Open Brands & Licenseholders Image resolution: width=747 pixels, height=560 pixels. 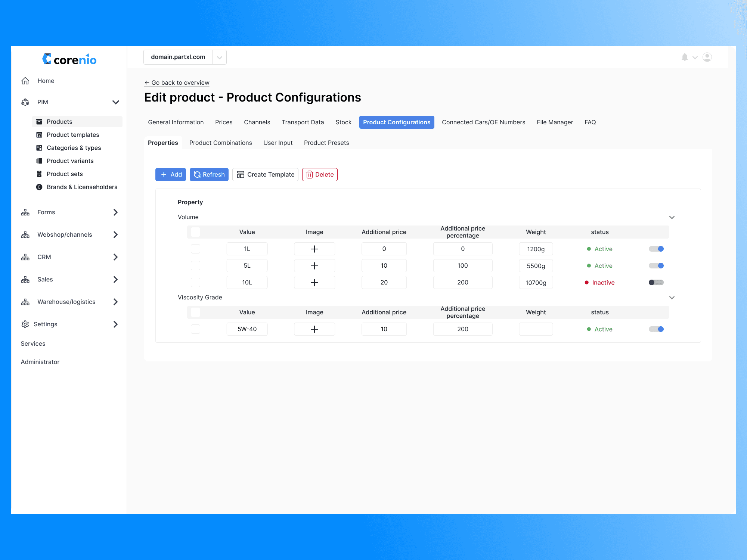pos(82,187)
